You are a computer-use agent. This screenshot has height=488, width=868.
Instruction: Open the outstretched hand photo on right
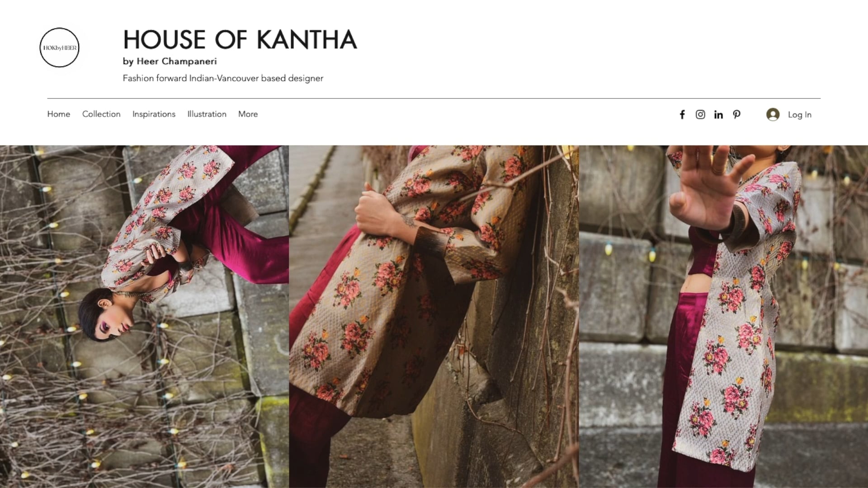coord(723,316)
